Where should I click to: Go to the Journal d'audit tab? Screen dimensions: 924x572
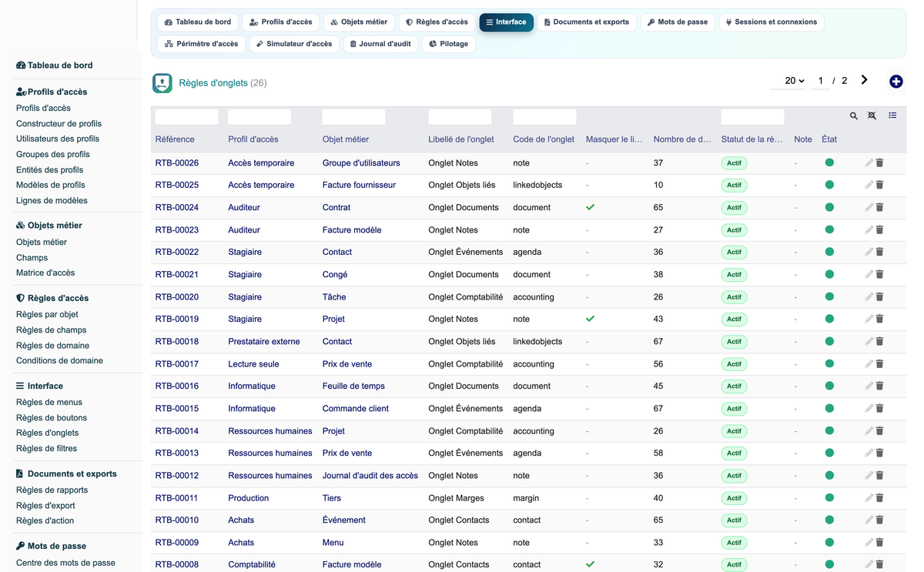tap(380, 44)
